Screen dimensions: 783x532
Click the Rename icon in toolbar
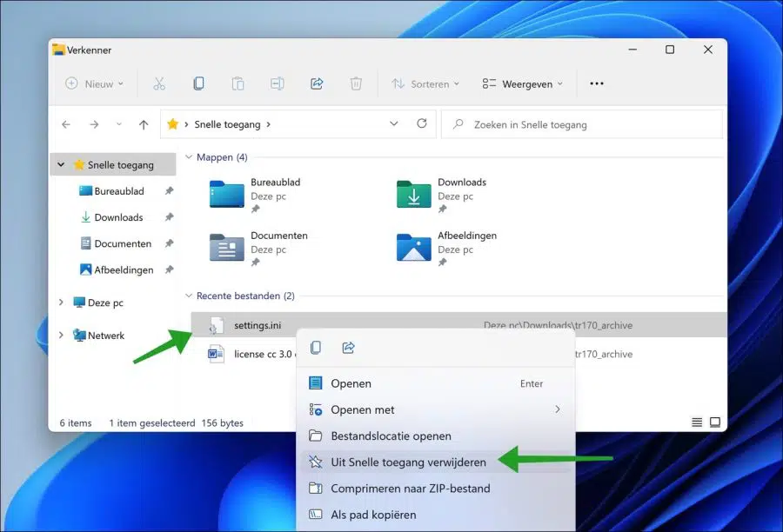(278, 83)
